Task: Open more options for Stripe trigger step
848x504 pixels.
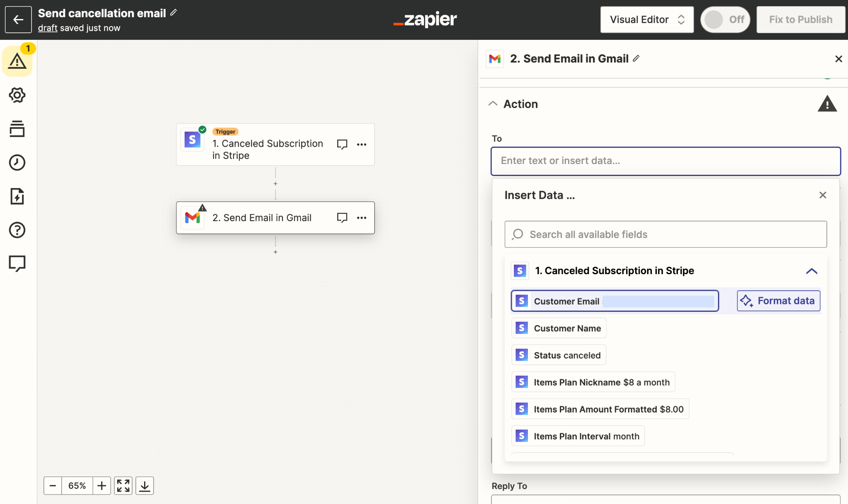Action: click(x=361, y=145)
